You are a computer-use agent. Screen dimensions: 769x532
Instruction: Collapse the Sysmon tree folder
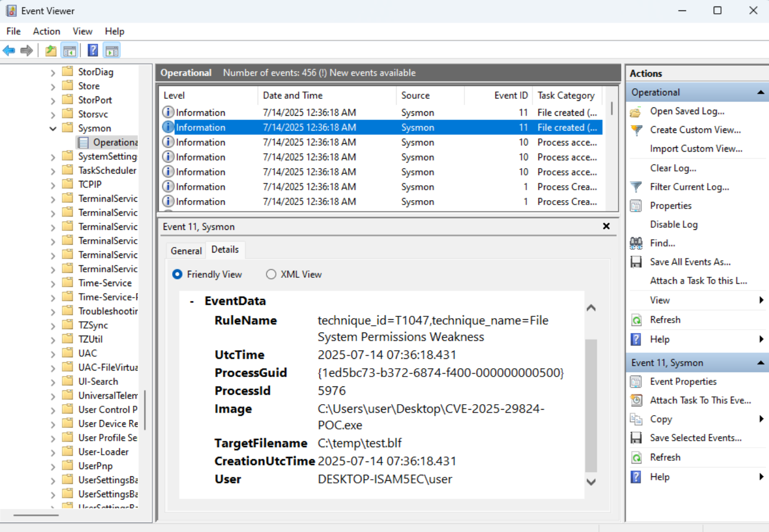click(x=53, y=128)
